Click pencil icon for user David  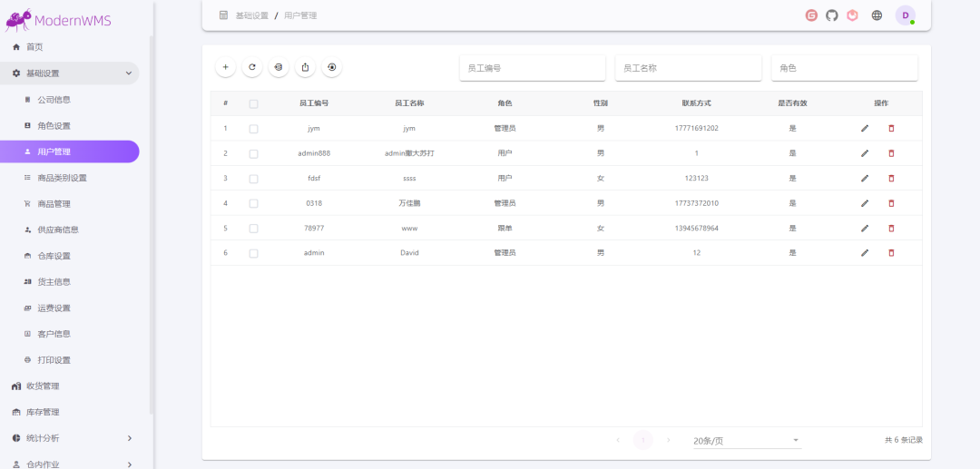click(865, 253)
